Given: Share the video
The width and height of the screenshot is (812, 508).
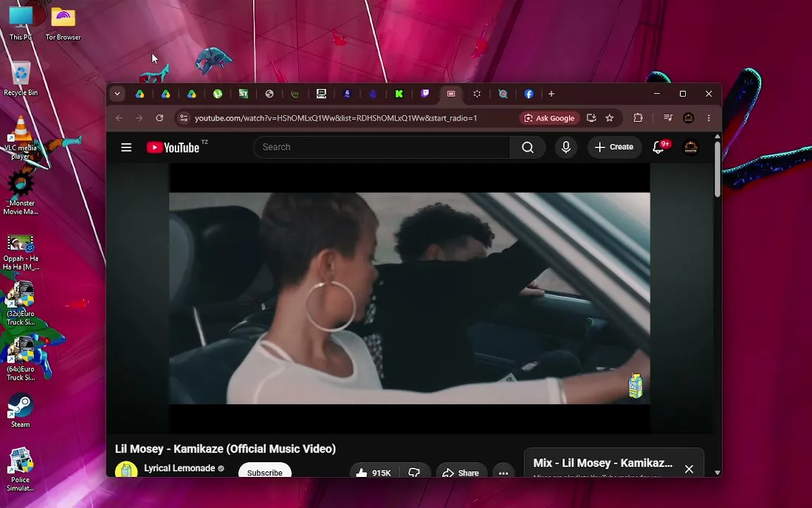Looking at the screenshot, I should (x=461, y=471).
